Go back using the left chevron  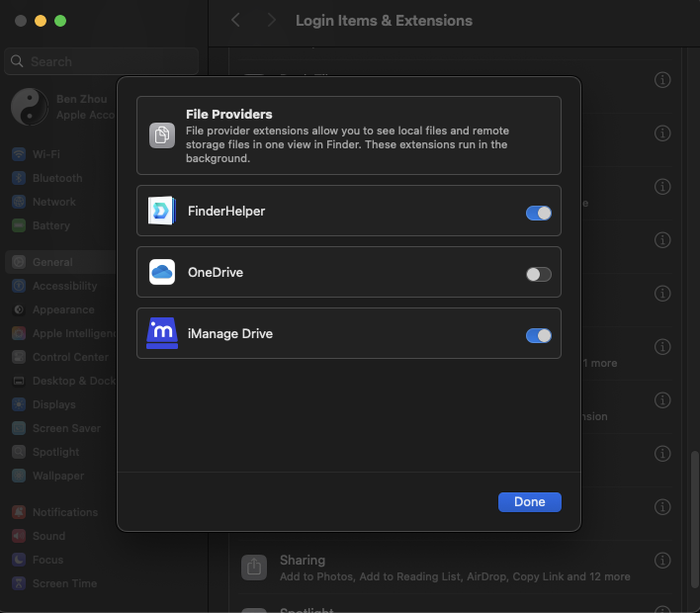coord(235,21)
